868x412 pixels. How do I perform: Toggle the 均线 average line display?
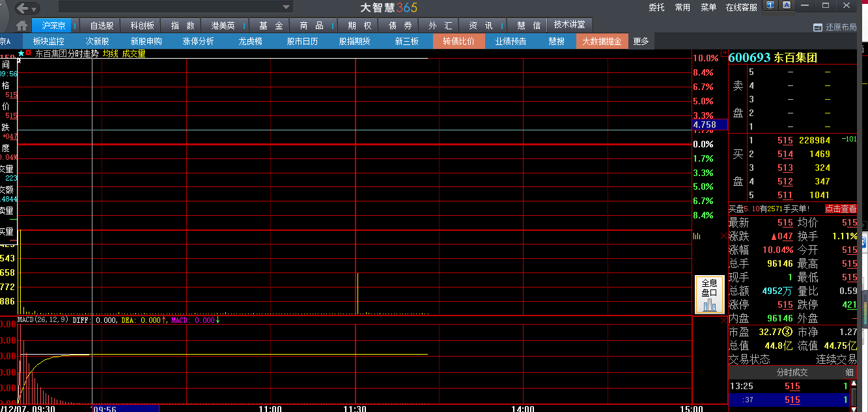111,53
